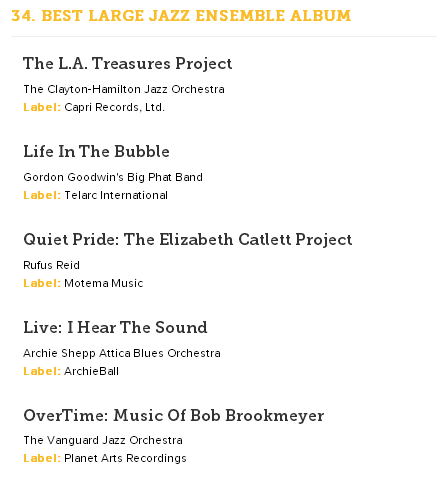Image resolution: width=437 pixels, height=486 pixels.
Task: Select the Telarc International label text
Action: 116,195
